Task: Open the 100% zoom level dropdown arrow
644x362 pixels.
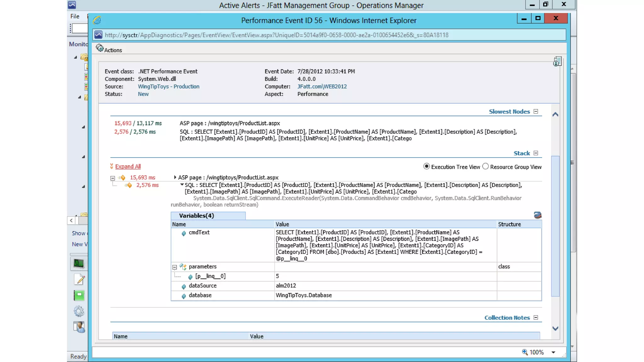Action: click(553, 352)
